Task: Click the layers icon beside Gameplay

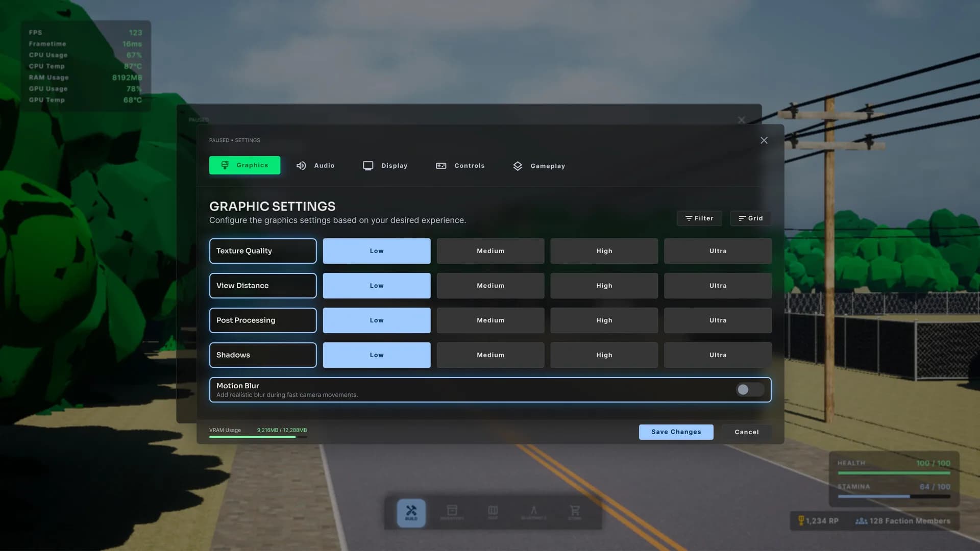Action: pos(518,166)
